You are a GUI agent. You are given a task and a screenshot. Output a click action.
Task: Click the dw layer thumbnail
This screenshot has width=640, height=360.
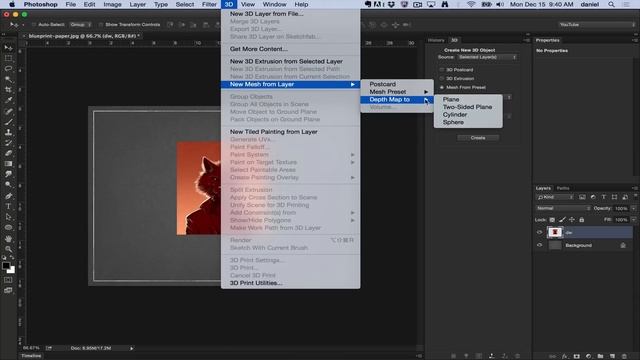555,232
